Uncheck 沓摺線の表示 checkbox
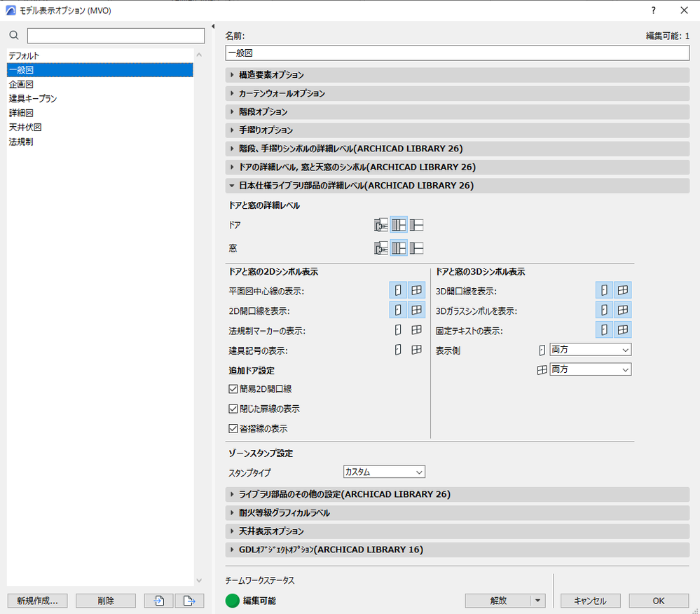700x614 pixels. [x=233, y=429]
